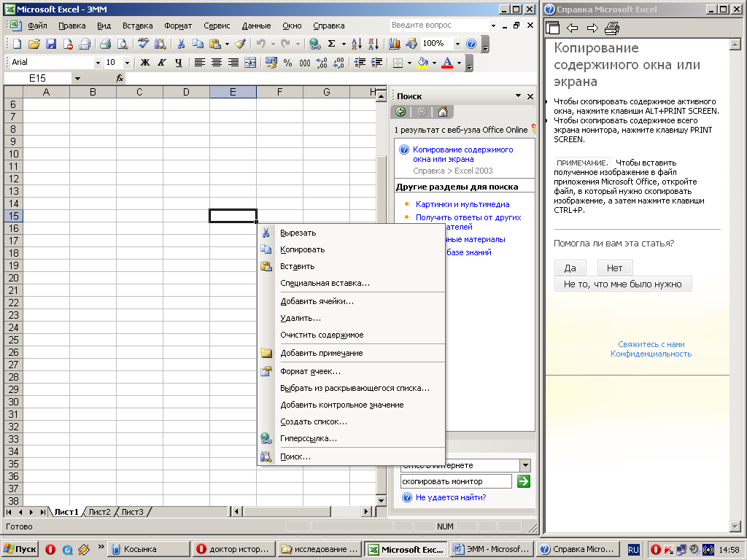Open Print Preview magnifier icon
The height and width of the screenshot is (560, 747).
pos(123,44)
